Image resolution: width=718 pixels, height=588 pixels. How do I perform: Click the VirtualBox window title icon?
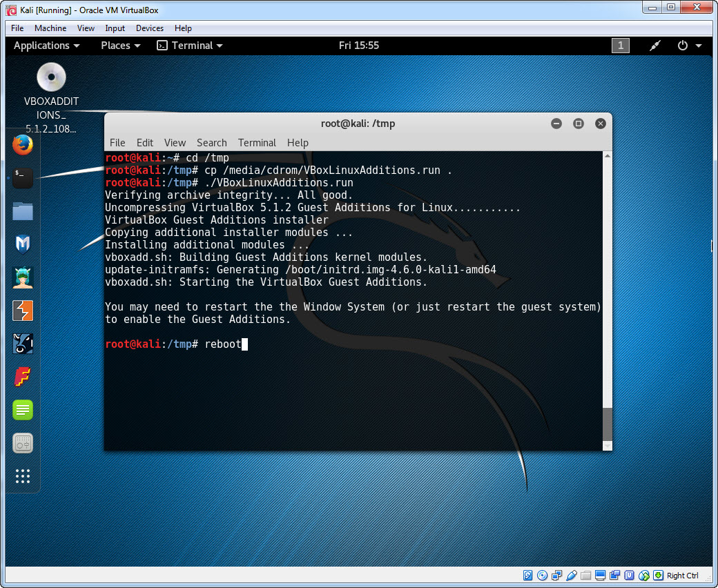[12, 10]
